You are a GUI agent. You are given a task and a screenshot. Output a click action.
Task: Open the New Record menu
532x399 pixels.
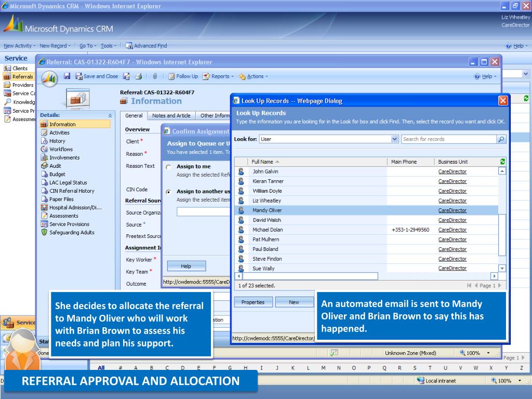pos(55,46)
